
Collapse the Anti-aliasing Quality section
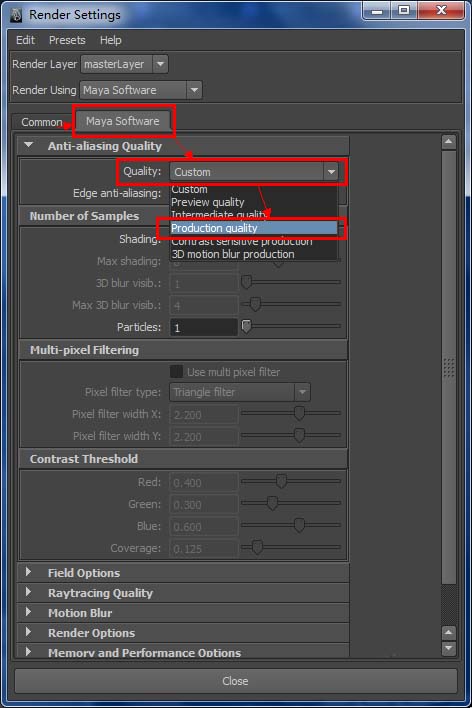click(28, 145)
